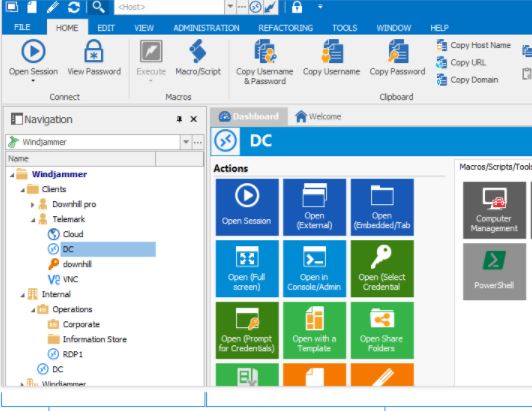Click the Open (External) tile
Image resolution: width=532 pixels, height=411 pixels.
pos(315,207)
